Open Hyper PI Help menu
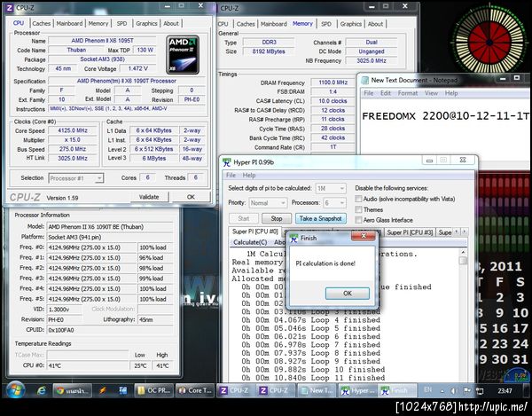 [x=249, y=176]
